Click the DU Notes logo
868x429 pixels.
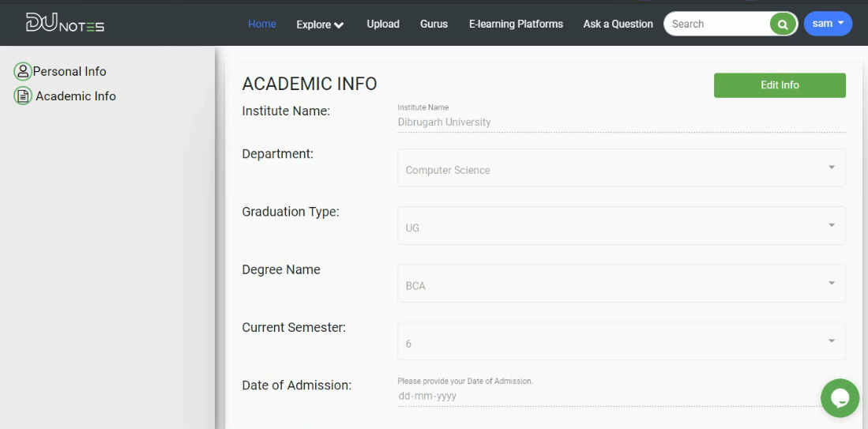point(65,23)
